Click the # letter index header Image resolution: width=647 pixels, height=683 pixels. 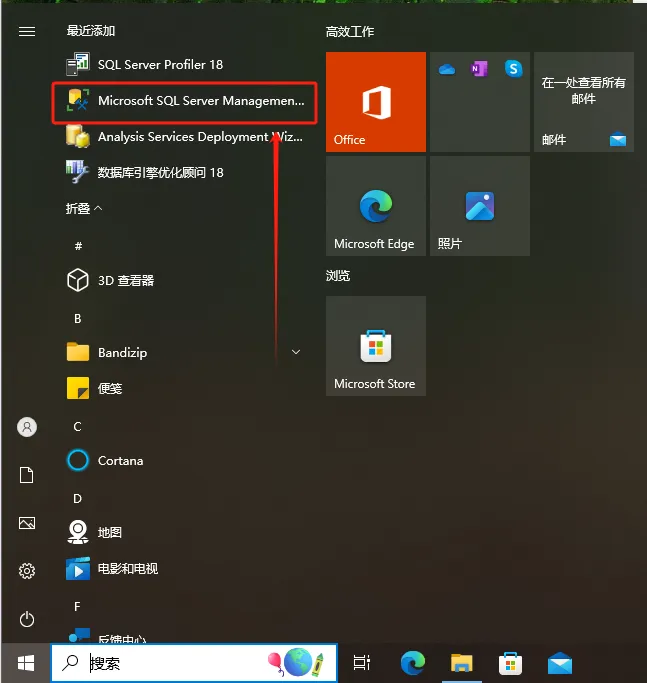tap(78, 246)
